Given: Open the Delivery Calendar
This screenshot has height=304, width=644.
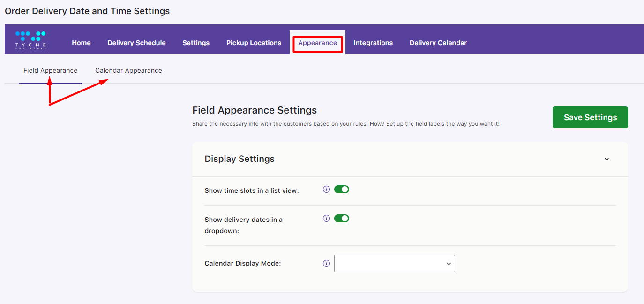Looking at the screenshot, I should point(438,42).
